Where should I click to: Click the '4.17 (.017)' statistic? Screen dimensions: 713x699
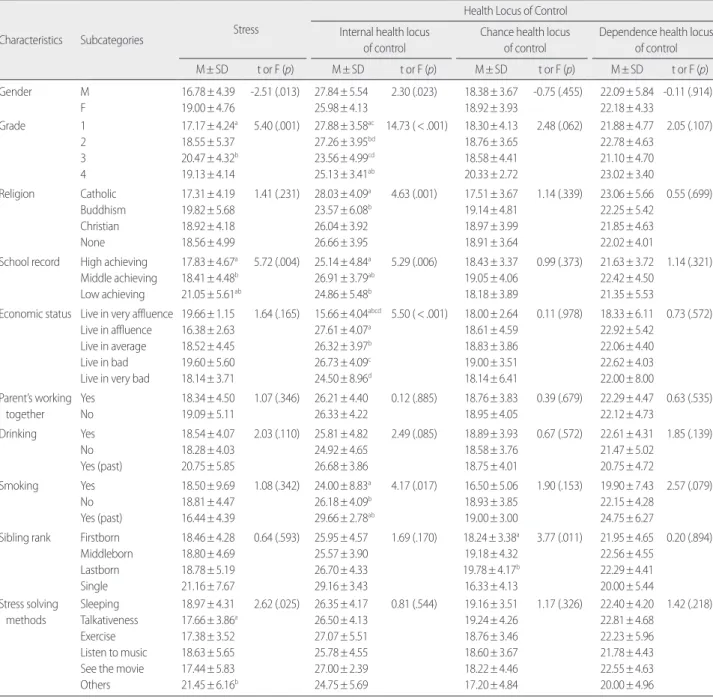pos(414,486)
